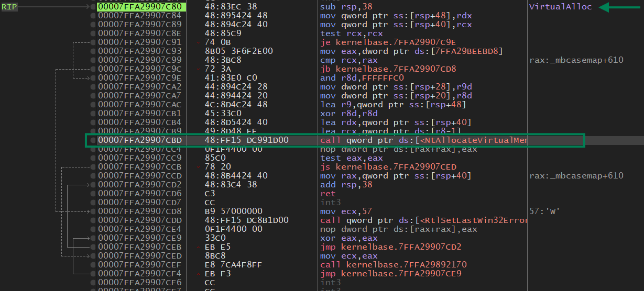Click lea r9,qword ptr ss:[rsp+48]

[x=393, y=105]
